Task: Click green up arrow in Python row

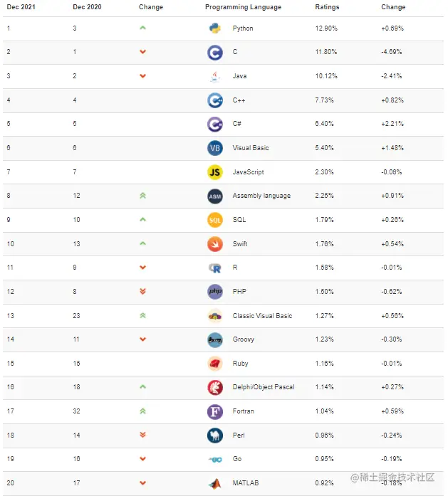Action: (x=142, y=28)
